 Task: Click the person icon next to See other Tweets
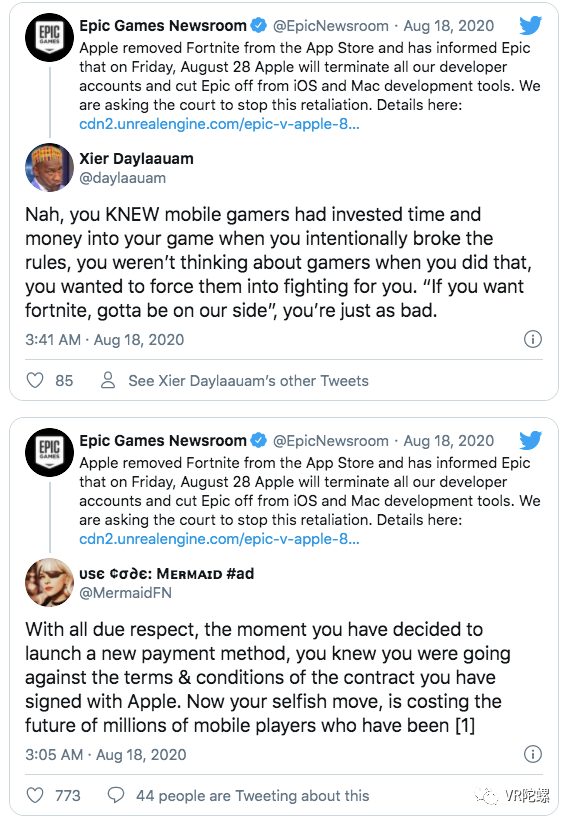108,380
